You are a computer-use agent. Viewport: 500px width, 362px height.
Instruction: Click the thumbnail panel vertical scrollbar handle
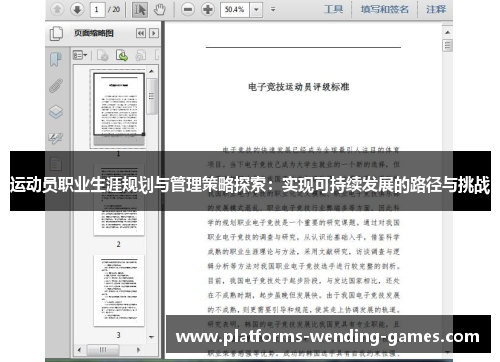(152, 97)
